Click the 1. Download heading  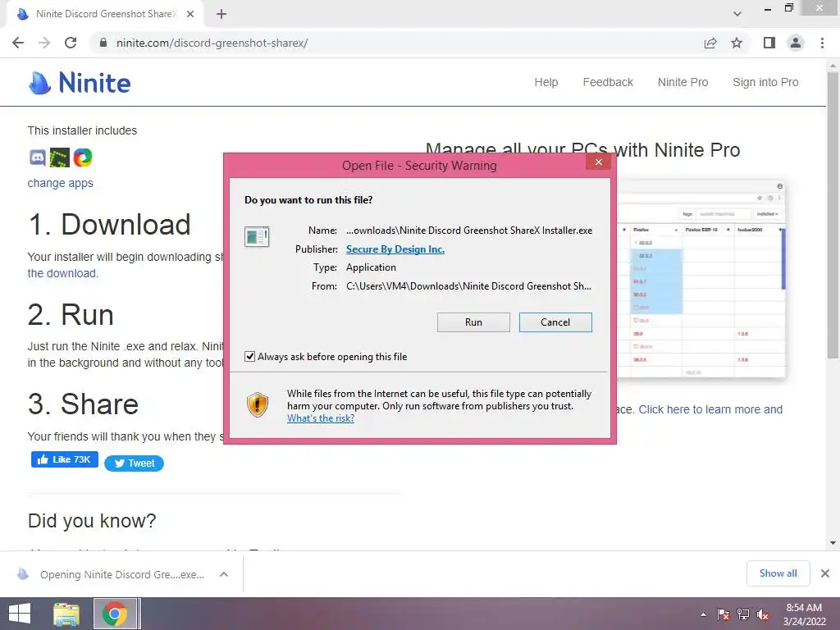coord(109,225)
